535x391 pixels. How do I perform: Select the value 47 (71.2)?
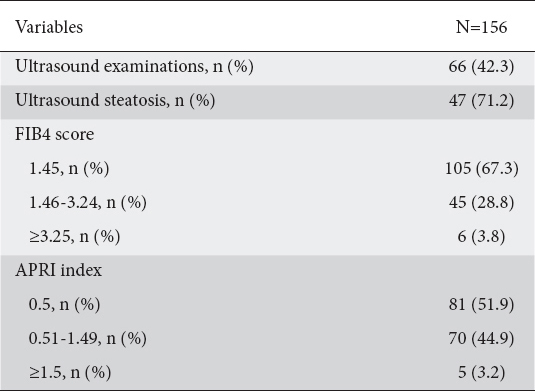[481, 100]
